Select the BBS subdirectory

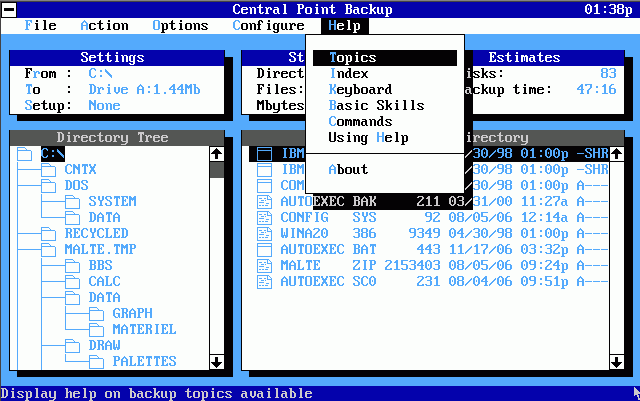pyautogui.click(x=100, y=265)
